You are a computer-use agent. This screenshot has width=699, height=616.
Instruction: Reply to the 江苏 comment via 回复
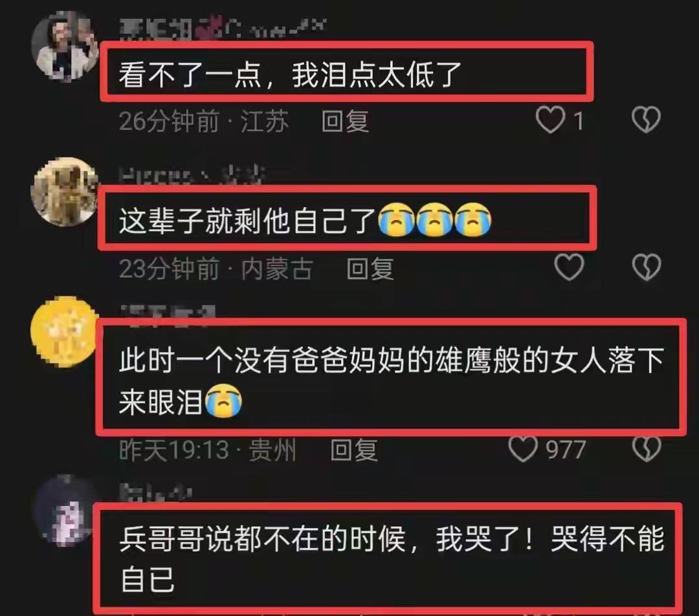[x=345, y=121]
